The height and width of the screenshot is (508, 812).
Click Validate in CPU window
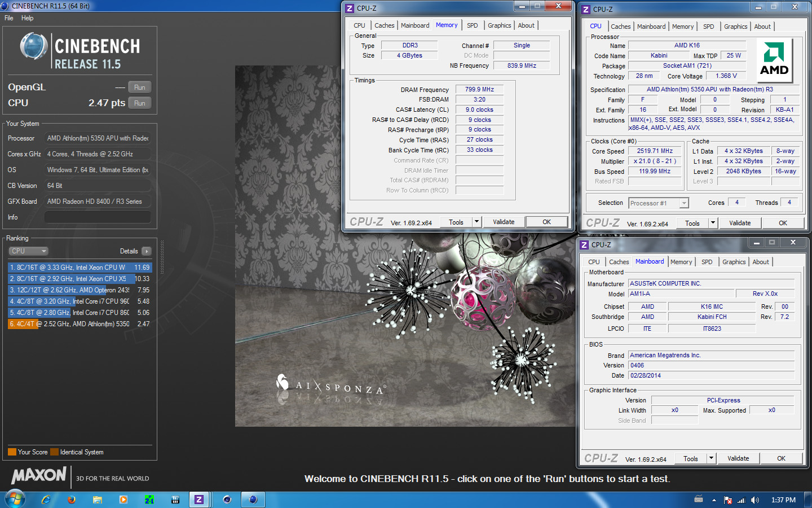[x=740, y=224]
